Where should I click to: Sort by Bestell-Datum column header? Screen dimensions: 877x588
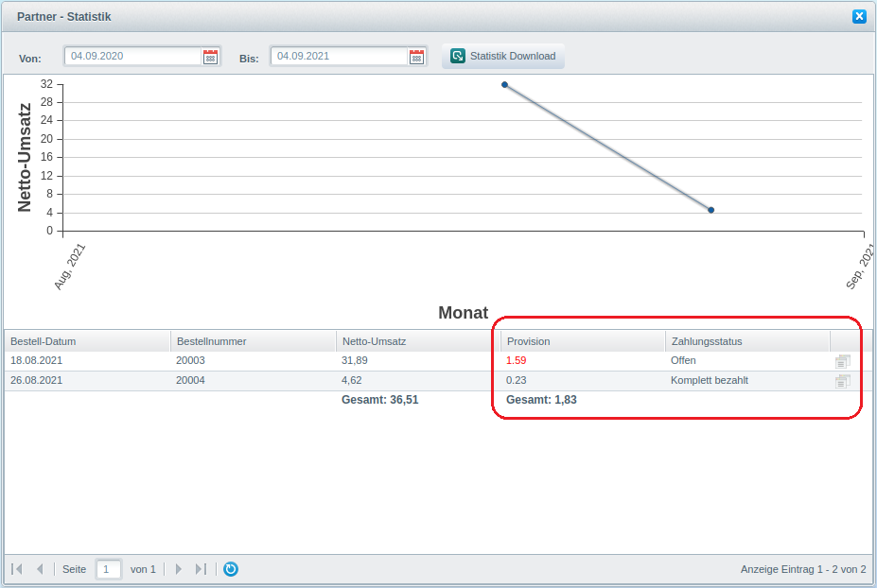point(87,341)
